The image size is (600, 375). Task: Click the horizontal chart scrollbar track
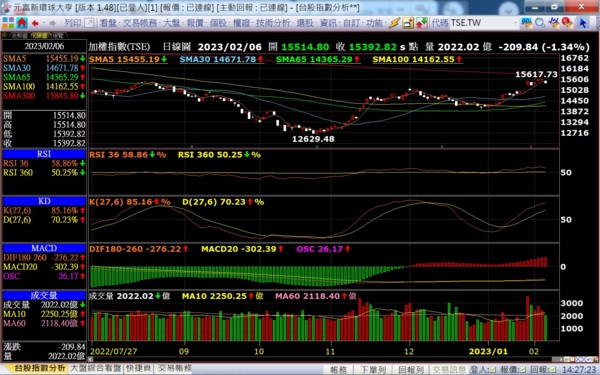[x=321, y=359]
